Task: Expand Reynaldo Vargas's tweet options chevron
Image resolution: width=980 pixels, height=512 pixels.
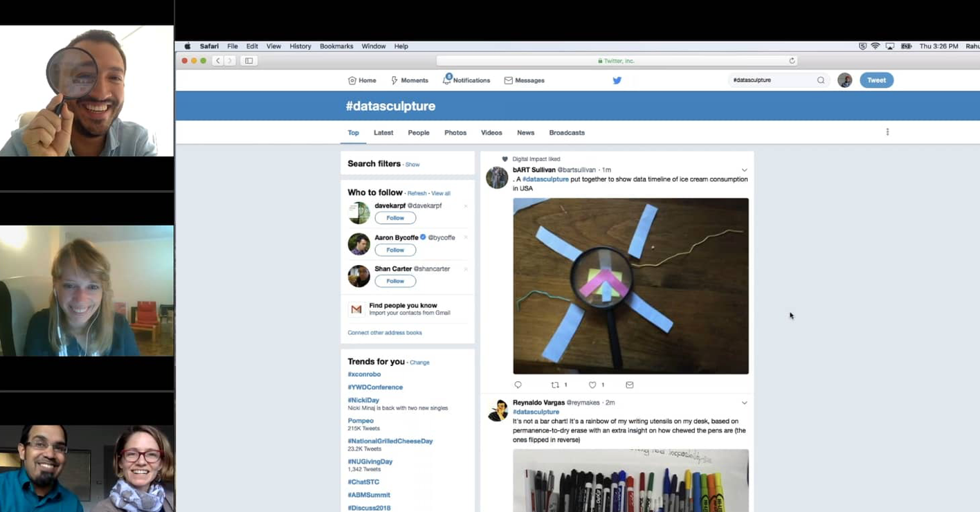Action: click(744, 403)
